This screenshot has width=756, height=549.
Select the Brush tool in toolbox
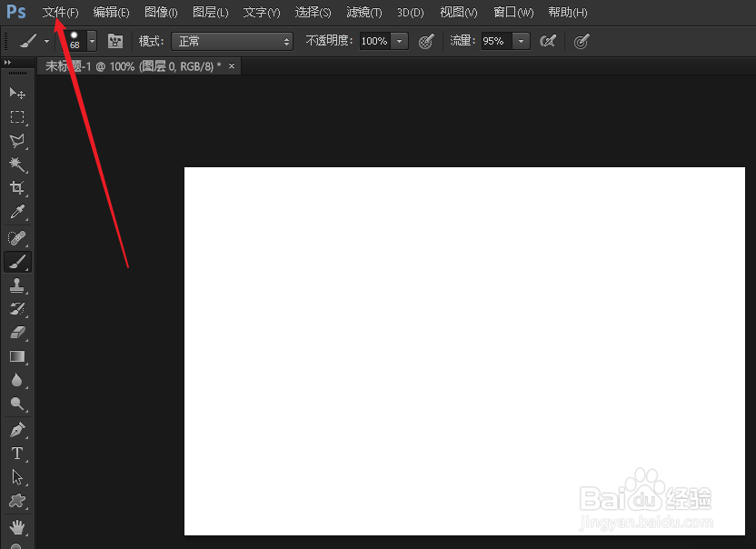(17, 262)
